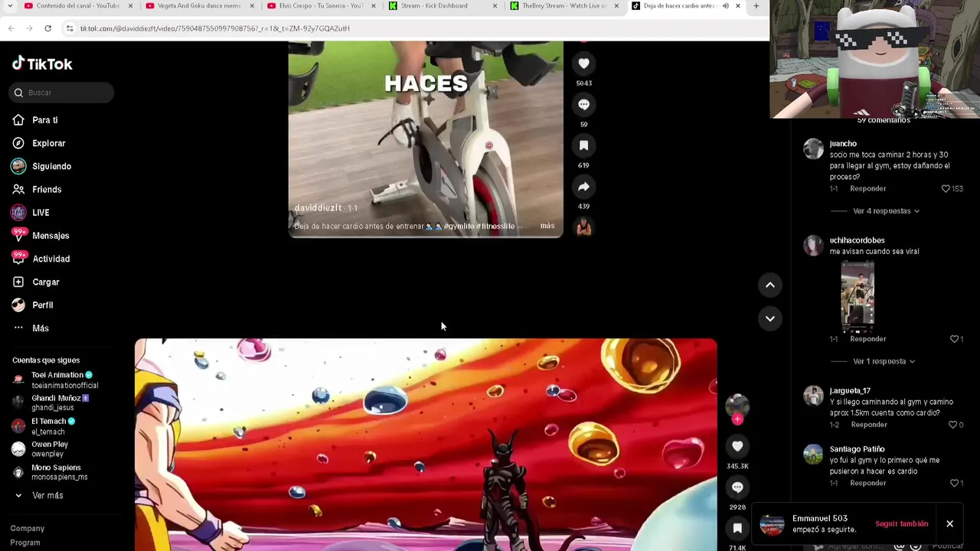980x551 pixels.
Task: Go to previous video arrow
Action: point(769,285)
